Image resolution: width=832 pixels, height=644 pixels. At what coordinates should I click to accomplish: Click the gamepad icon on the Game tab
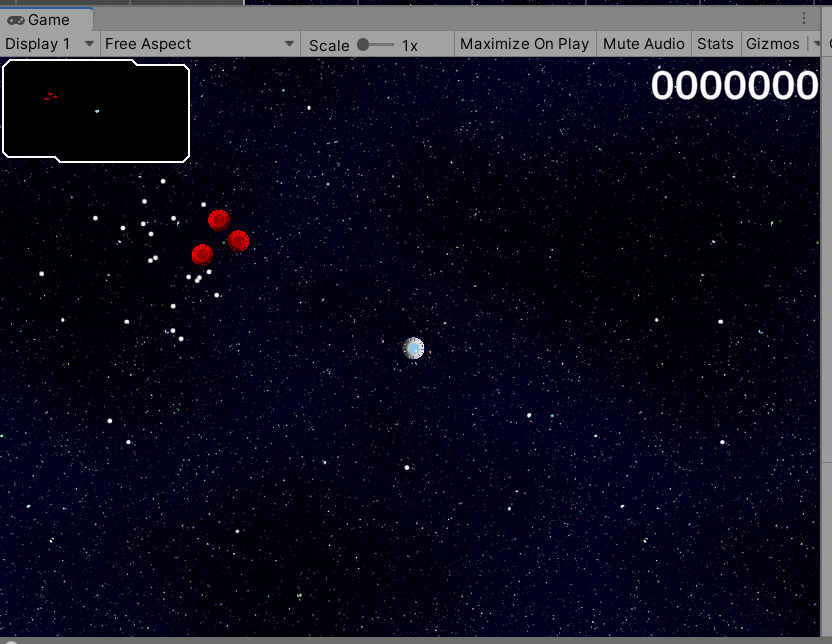click(15, 20)
